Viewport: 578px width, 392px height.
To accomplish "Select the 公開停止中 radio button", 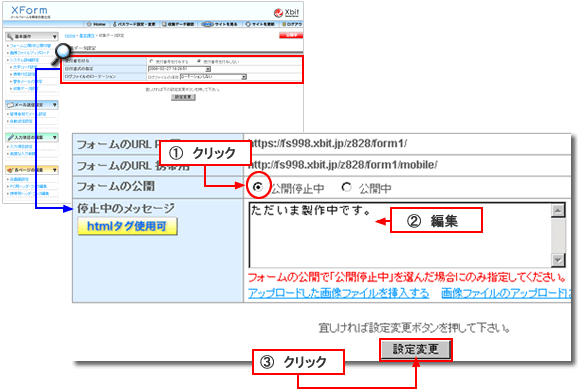I will click(x=258, y=187).
